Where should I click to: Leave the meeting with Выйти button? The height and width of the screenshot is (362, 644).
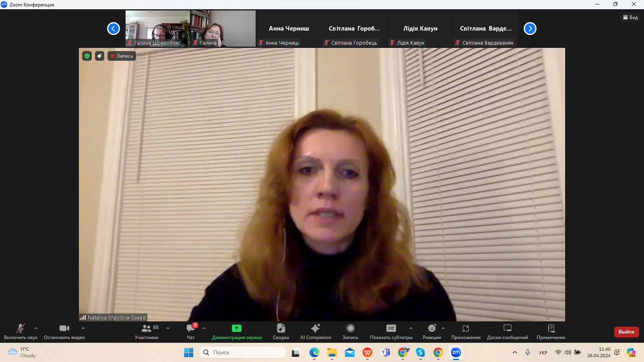(x=626, y=332)
